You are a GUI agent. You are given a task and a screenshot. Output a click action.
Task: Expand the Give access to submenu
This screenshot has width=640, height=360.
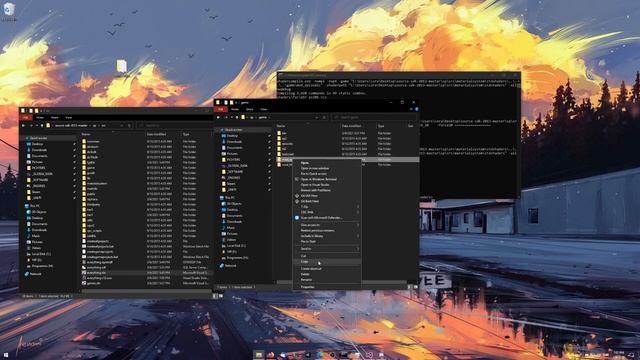327,225
